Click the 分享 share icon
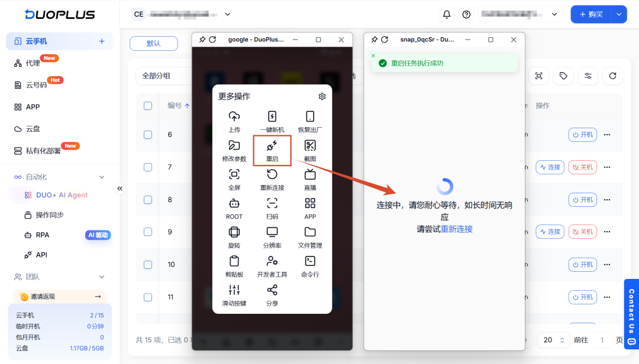 (272, 290)
